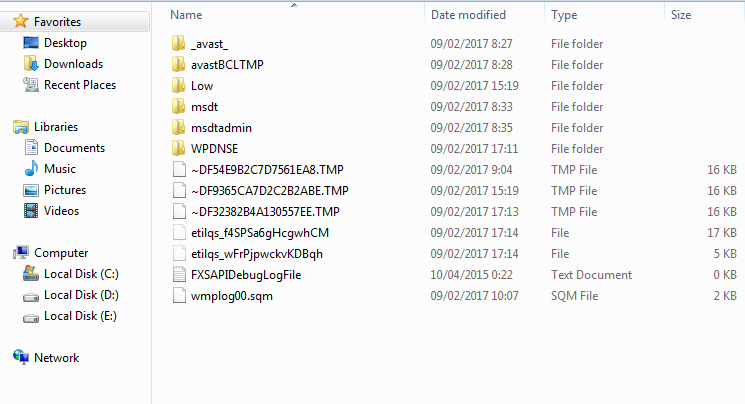
Task: Select the _avast_ folder icon
Action: (179, 44)
